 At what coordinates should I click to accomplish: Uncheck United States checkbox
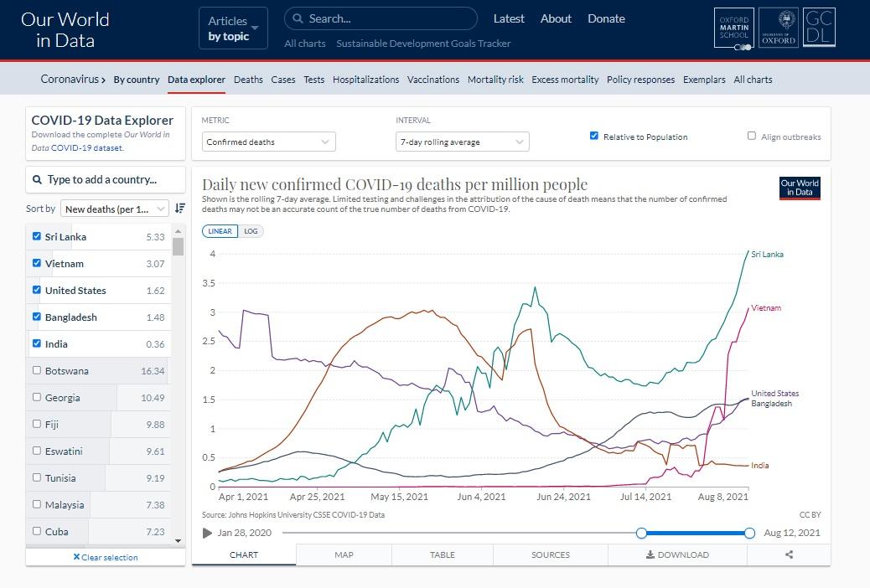(x=37, y=290)
